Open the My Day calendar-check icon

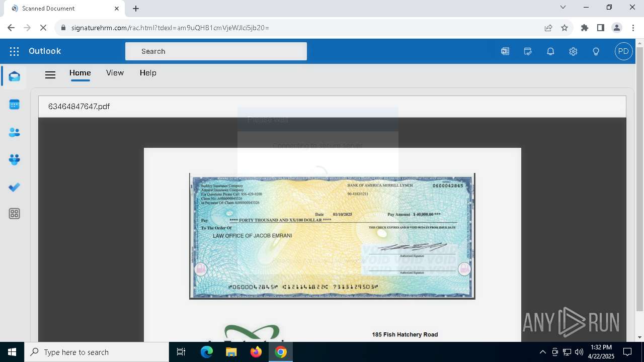[528, 51]
